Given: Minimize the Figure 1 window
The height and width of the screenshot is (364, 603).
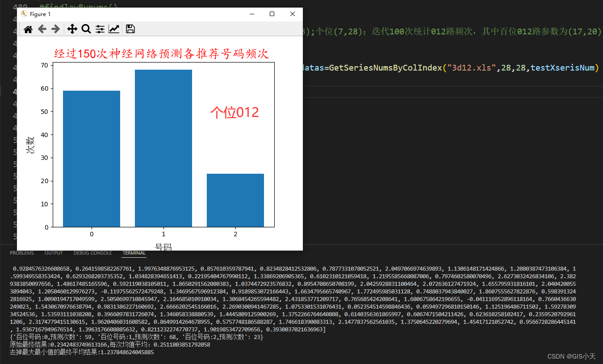Looking at the screenshot, I should (251, 14).
